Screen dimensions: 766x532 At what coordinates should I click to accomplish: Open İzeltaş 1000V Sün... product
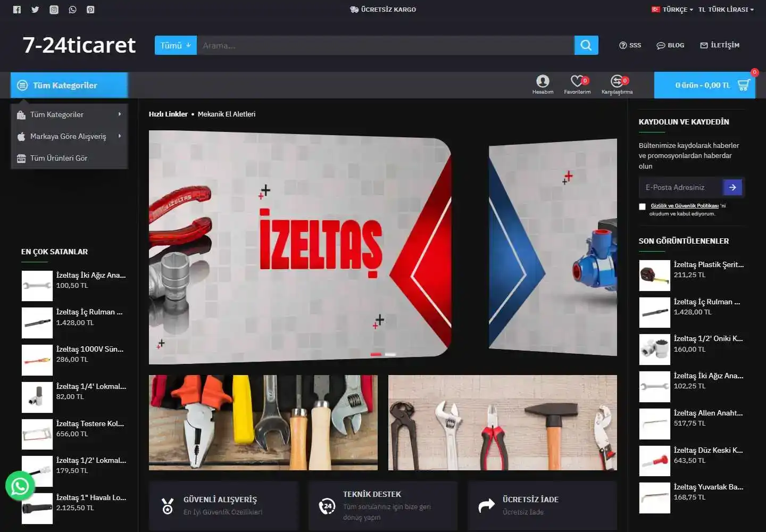coord(90,349)
